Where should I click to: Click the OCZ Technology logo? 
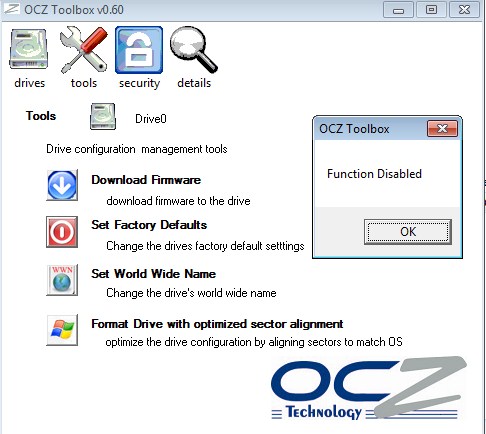369,388
